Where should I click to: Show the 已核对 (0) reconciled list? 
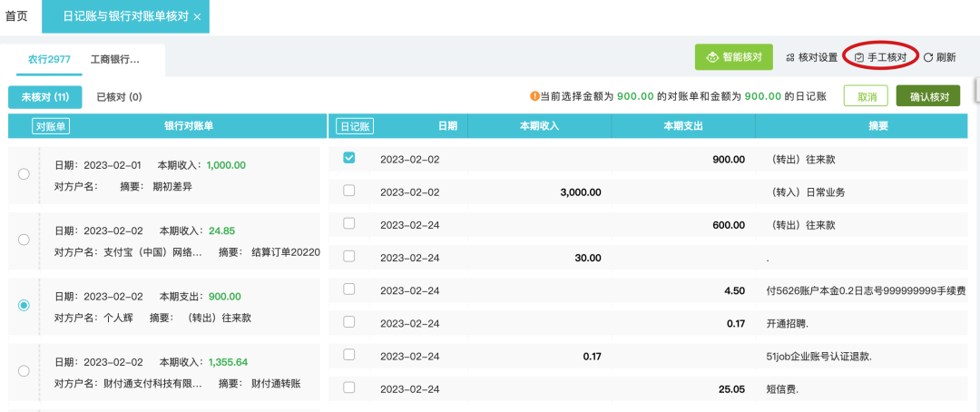pos(119,96)
